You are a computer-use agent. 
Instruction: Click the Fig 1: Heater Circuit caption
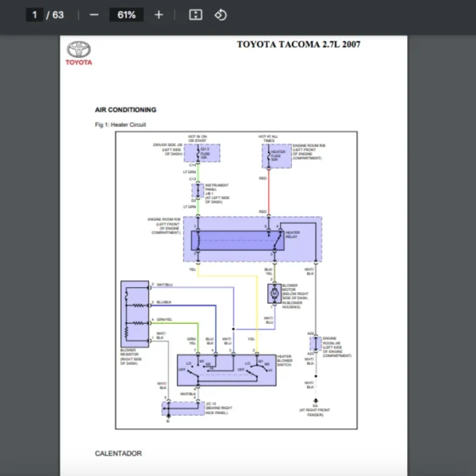tap(120, 125)
